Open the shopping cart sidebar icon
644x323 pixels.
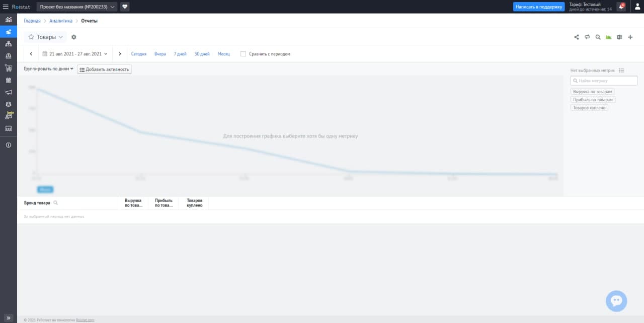coord(9,68)
